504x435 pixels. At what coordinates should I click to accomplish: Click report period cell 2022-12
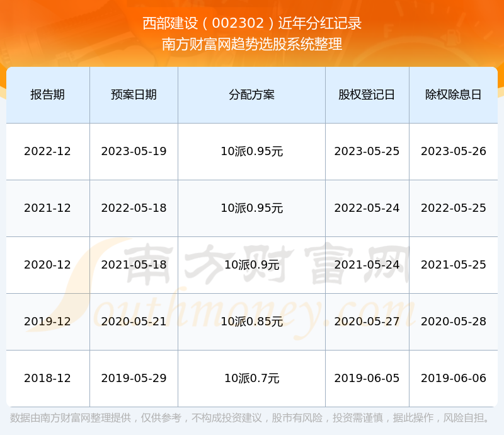click(48, 151)
